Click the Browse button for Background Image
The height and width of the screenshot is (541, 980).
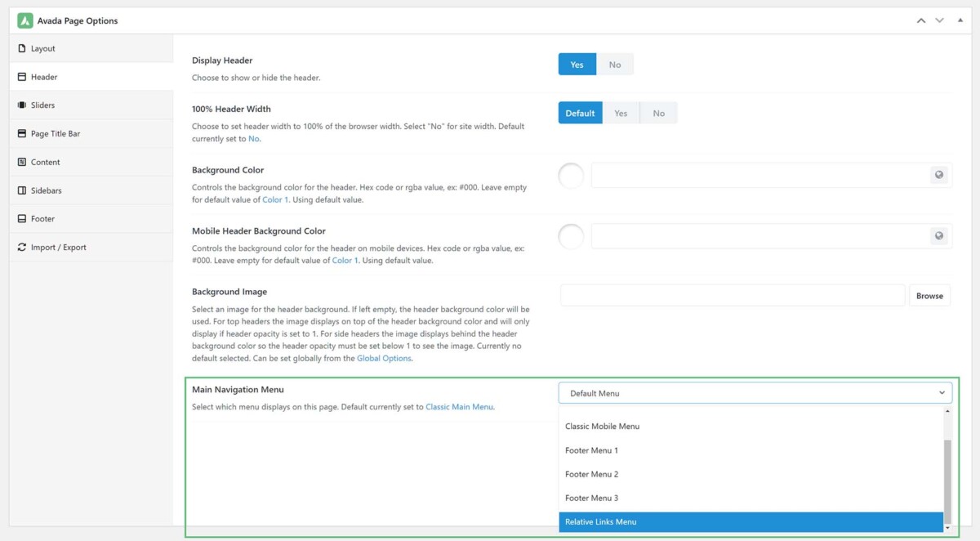[929, 295]
